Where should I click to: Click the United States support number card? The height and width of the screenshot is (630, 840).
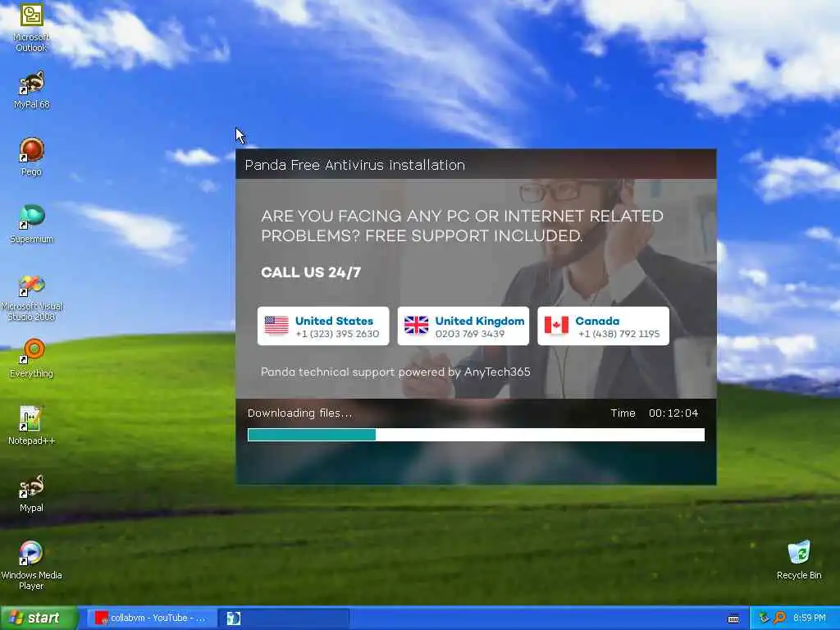[x=323, y=326]
